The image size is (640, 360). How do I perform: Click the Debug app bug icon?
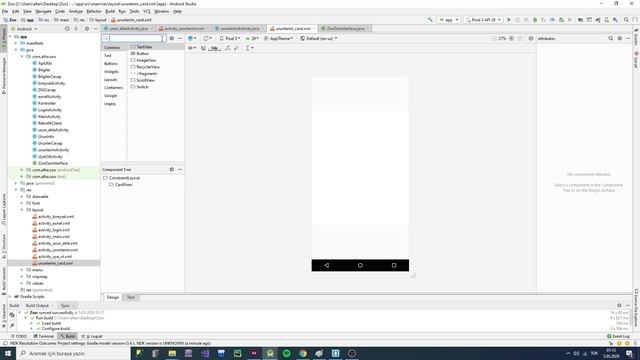tap(535, 20)
